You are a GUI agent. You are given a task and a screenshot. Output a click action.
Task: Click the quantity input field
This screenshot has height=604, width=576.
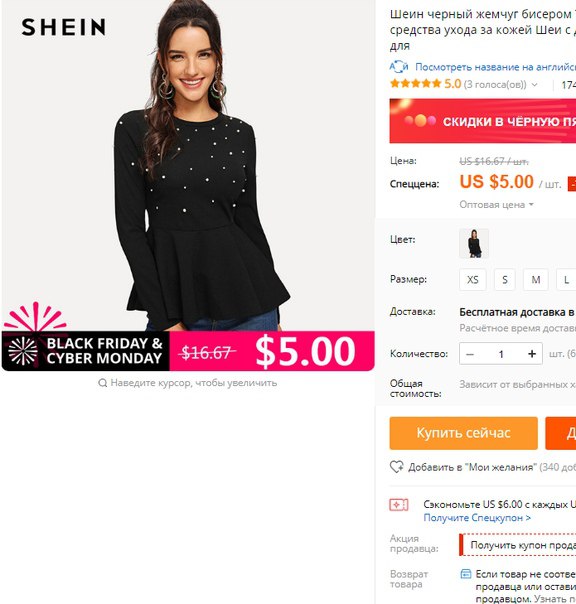(x=501, y=354)
